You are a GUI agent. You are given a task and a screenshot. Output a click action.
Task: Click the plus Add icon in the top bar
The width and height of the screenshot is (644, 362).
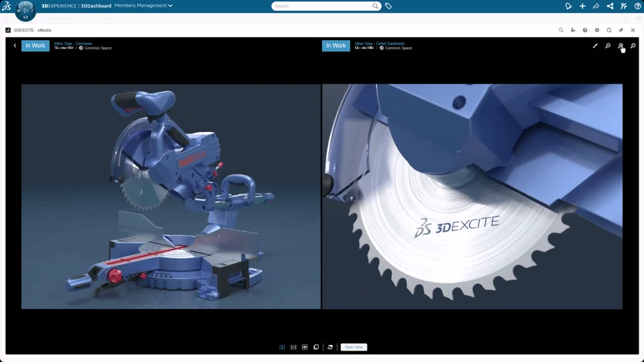pos(582,6)
